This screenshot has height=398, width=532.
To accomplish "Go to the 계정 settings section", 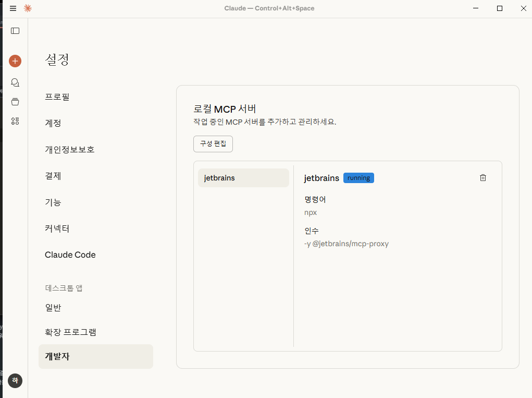I will click(53, 123).
